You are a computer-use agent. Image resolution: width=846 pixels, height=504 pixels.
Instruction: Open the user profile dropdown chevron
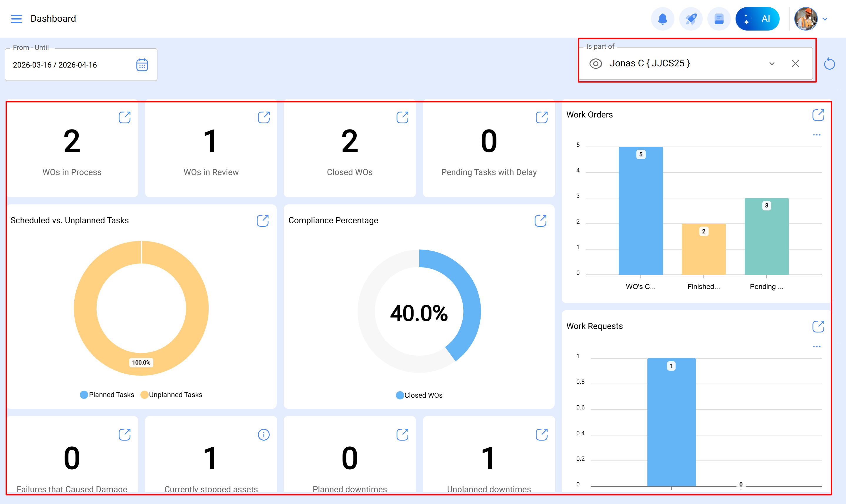[825, 19]
